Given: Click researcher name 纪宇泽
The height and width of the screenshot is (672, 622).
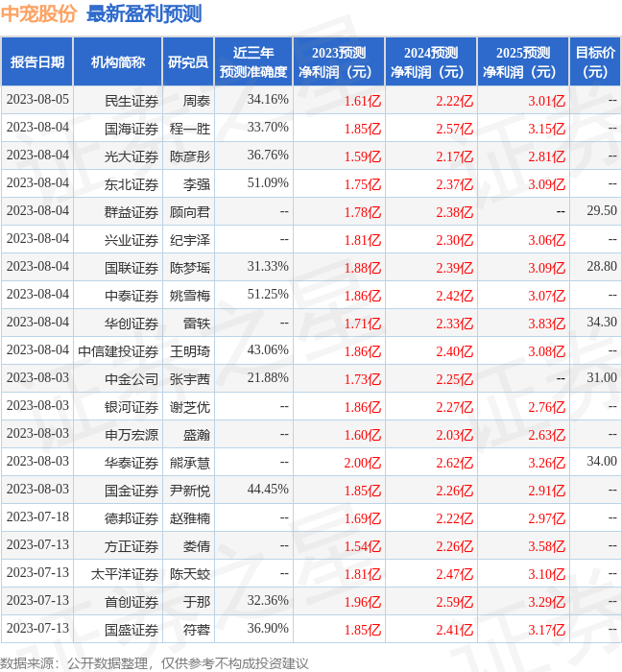Looking at the screenshot, I should point(190,240).
